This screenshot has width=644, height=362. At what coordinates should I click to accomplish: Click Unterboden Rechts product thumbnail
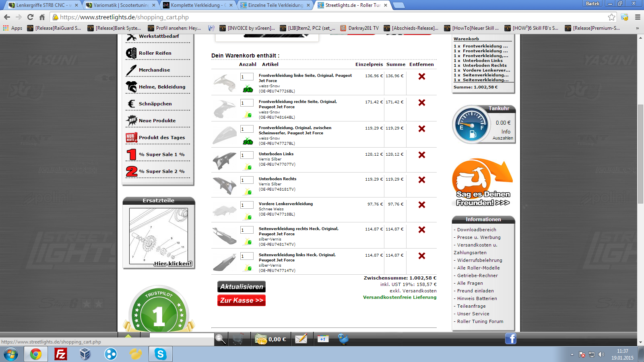tap(225, 185)
